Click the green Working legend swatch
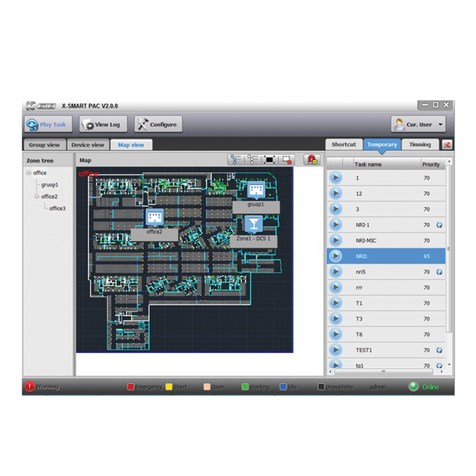Viewport: 476px width, 476px height. click(x=245, y=387)
